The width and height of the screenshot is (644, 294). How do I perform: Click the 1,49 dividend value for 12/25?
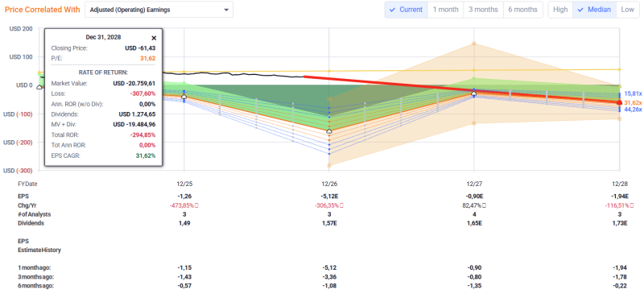[184, 223]
